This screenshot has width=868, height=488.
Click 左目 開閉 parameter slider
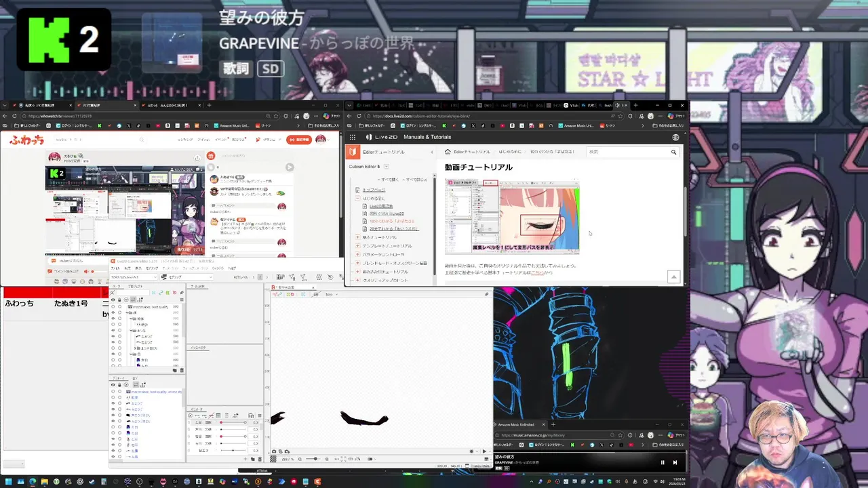click(233, 422)
